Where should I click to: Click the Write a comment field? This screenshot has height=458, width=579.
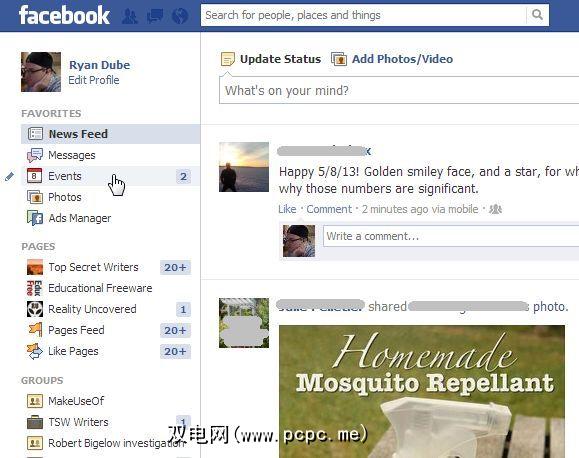click(451, 236)
